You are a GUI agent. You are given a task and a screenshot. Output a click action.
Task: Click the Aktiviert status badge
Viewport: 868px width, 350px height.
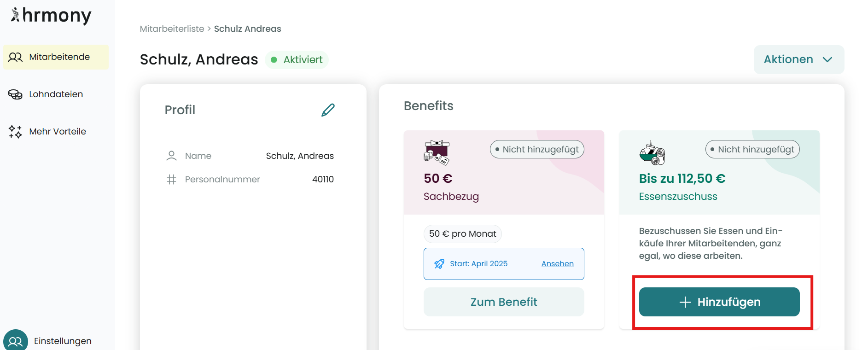point(297,60)
